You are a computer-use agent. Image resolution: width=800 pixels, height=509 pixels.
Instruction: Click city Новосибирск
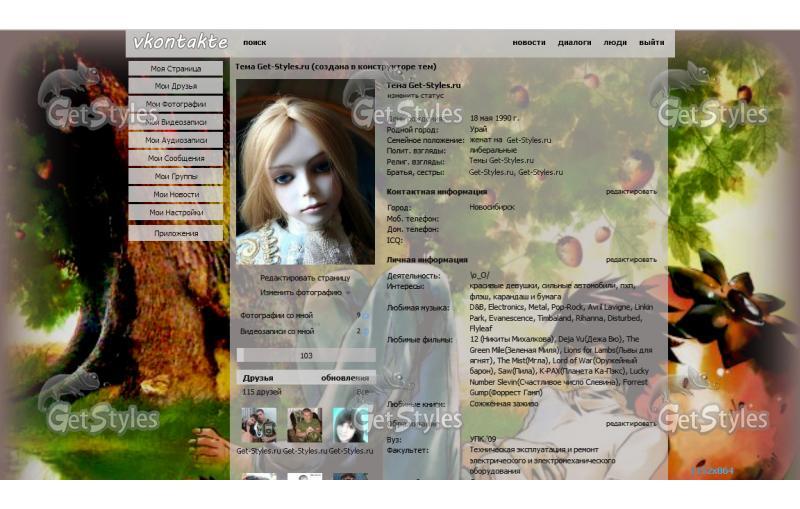492,208
